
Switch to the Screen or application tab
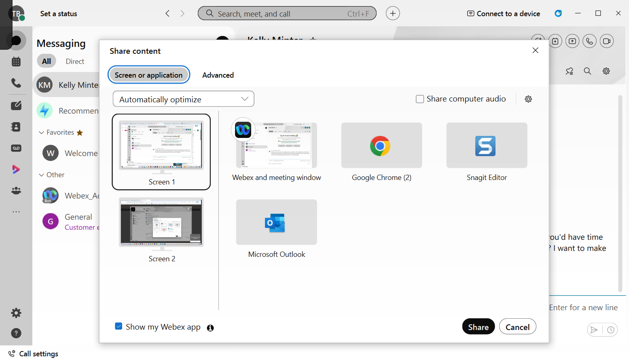tap(149, 75)
